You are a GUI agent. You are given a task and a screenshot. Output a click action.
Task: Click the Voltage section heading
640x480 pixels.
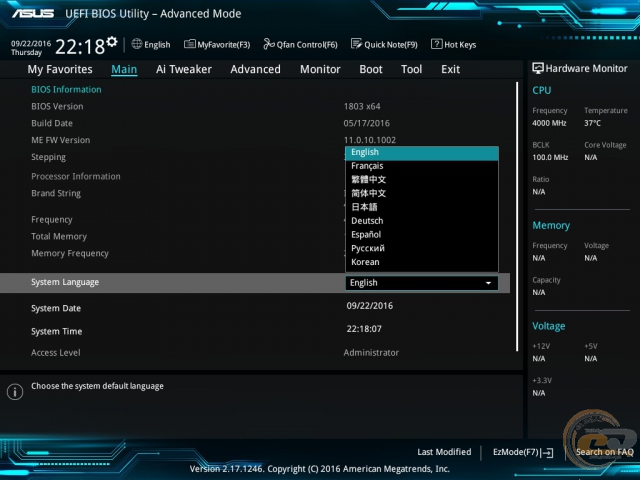[x=549, y=326]
